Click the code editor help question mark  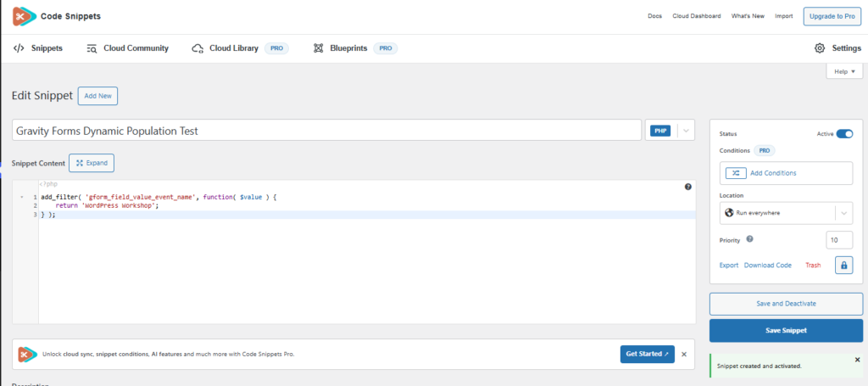click(x=687, y=187)
